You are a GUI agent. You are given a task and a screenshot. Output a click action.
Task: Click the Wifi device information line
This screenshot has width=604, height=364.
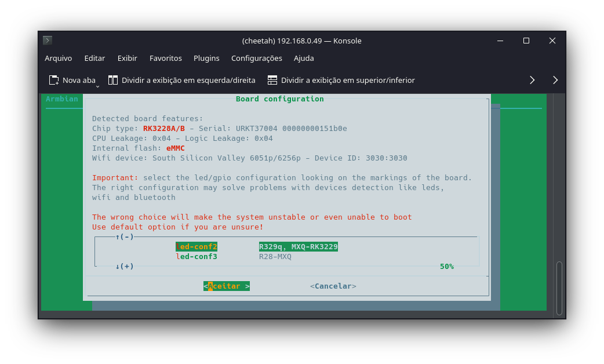[x=249, y=158]
